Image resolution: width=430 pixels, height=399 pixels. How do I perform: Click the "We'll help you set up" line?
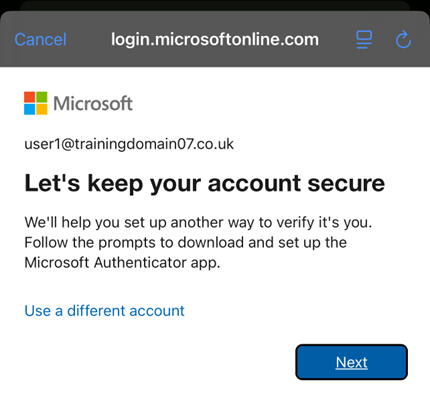198,222
